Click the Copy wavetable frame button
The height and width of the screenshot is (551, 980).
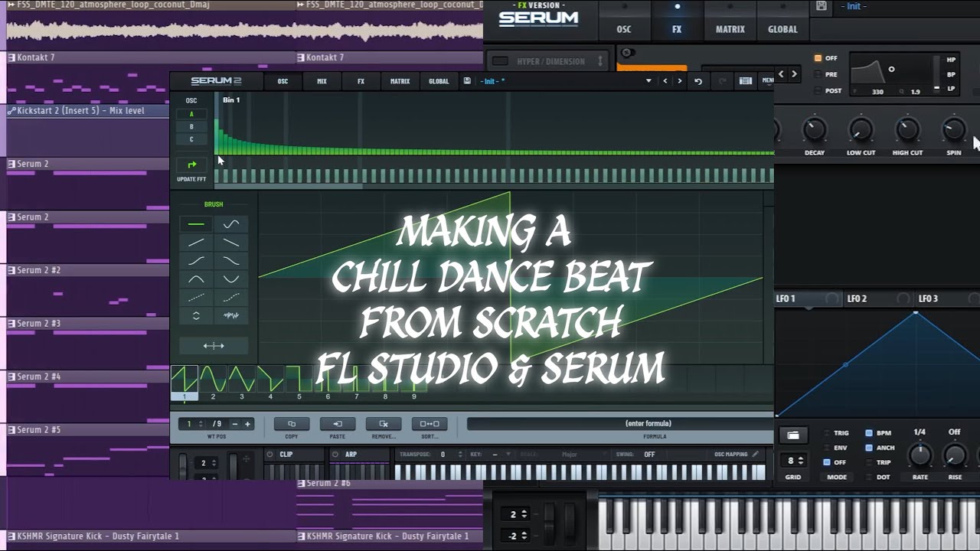[292, 424]
